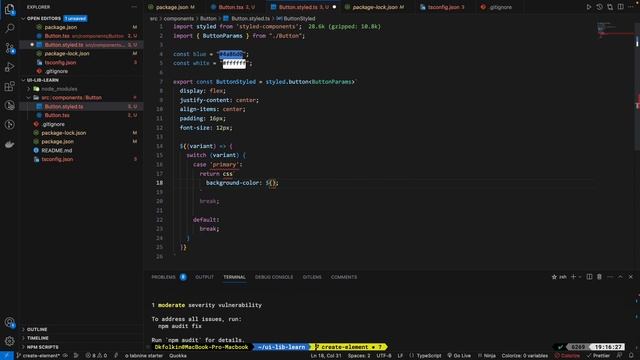Open the Docker whale icon view

click(9, 144)
